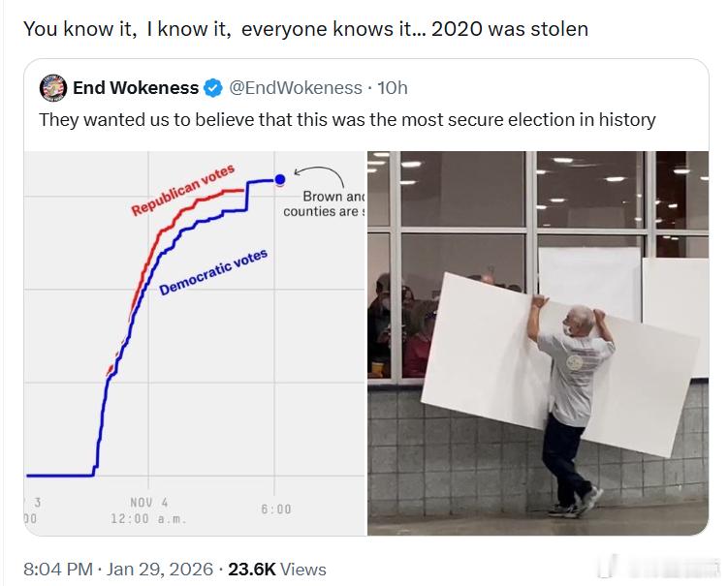The width and height of the screenshot is (728, 586).
Task: Click the blue verified checkmark badge
Action: 213,88
